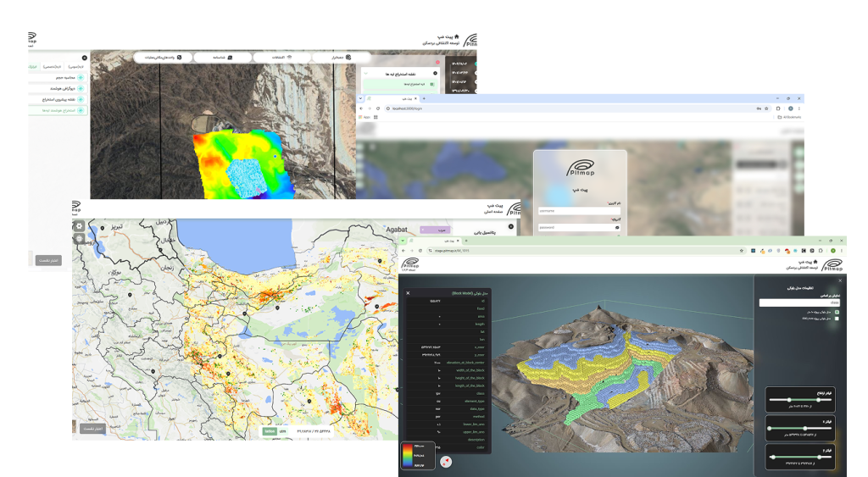Close the left tools panel in satellite window
868x477 pixels.
(84, 58)
